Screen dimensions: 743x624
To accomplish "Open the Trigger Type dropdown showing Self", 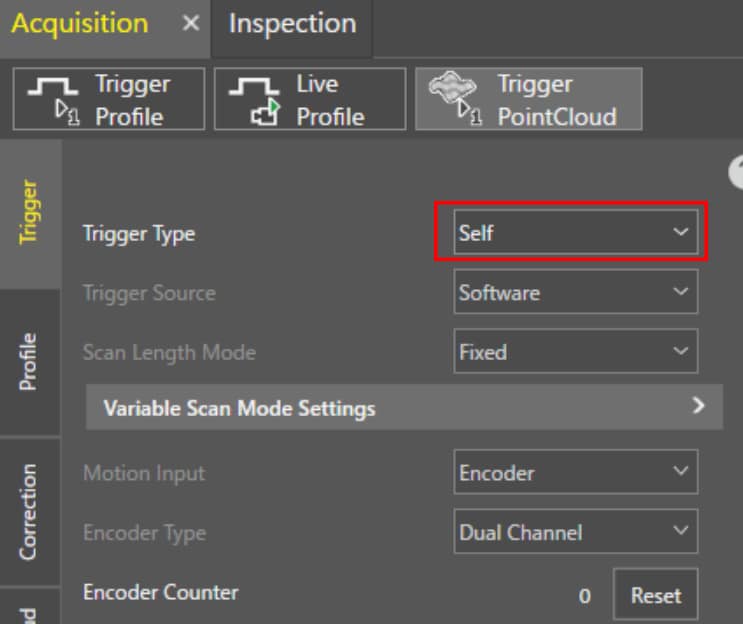I will coord(575,232).
